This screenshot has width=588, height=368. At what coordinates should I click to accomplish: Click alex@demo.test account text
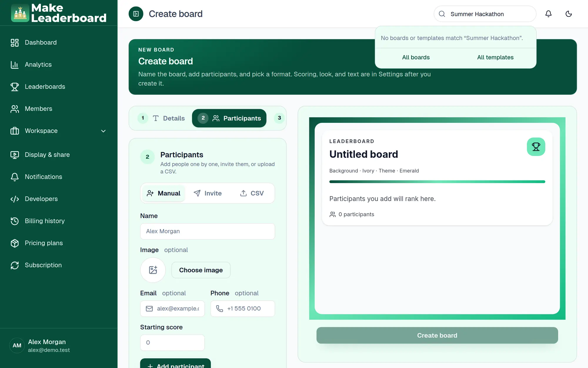pos(49,350)
